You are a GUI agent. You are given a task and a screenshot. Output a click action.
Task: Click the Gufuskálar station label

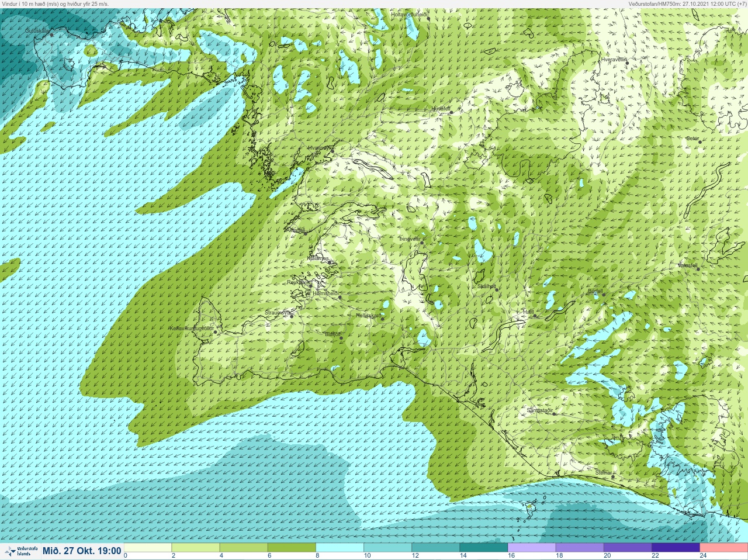(37, 30)
